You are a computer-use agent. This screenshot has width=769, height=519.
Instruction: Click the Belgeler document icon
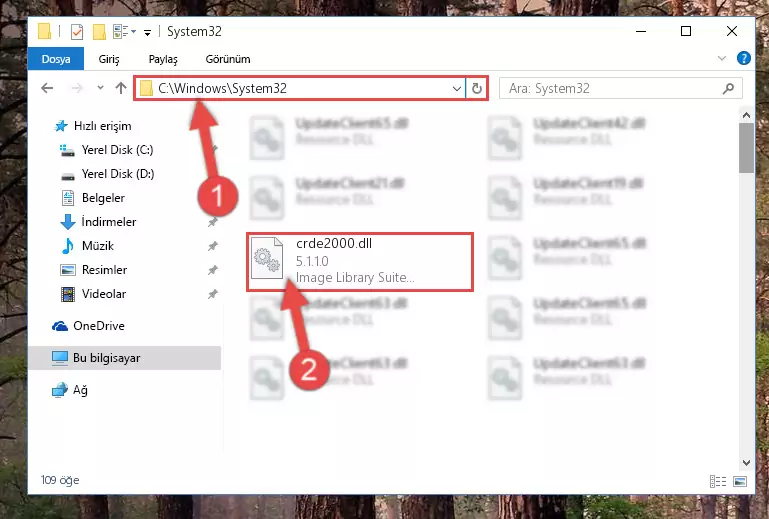pos(68,198)
